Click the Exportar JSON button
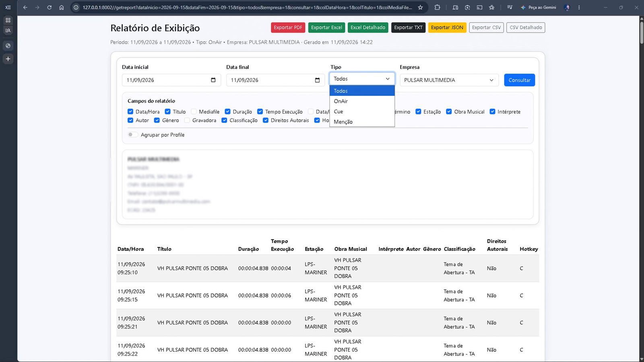Screen dimensions: 644x362 coord(447,27)
